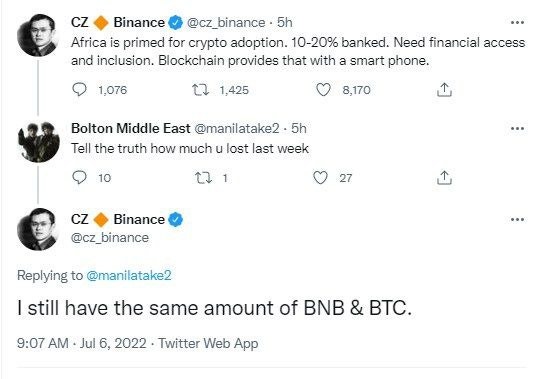Open more options on first CZ tweet

point(517,23)
